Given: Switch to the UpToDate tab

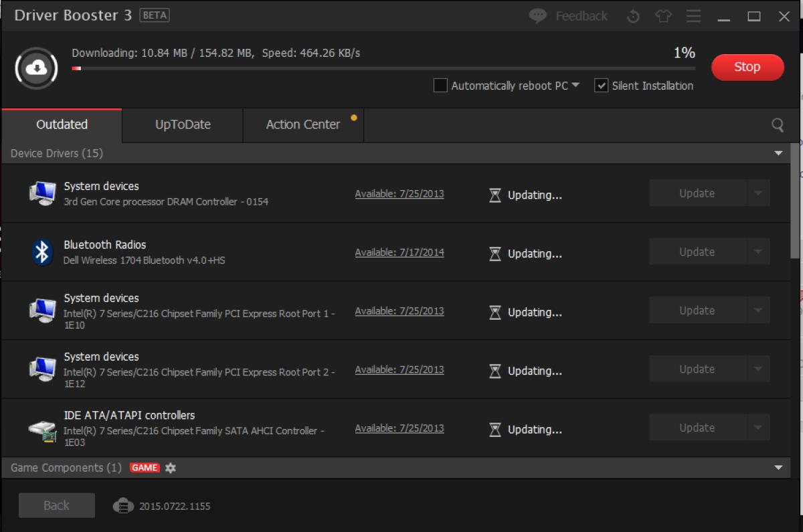Looking at the screenshot, I should (x=181, y=124).
